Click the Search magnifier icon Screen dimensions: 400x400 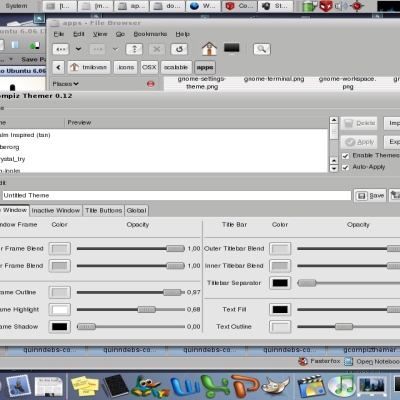tap(262, 49)
